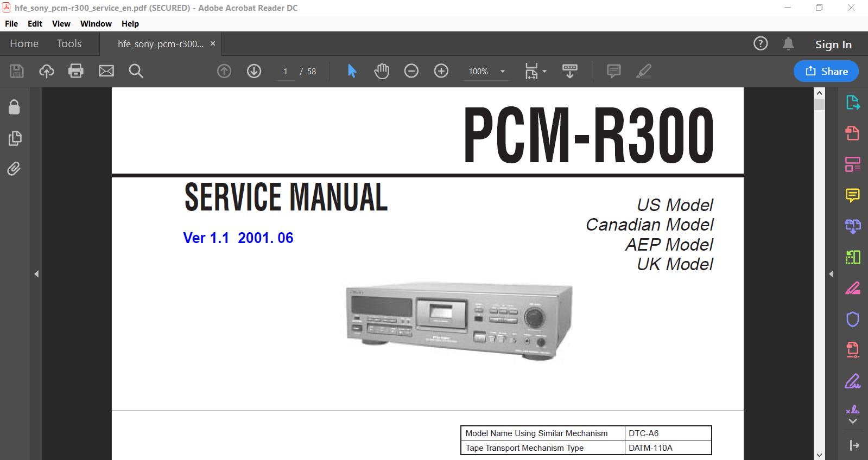Click the page number field

point(286,71)
